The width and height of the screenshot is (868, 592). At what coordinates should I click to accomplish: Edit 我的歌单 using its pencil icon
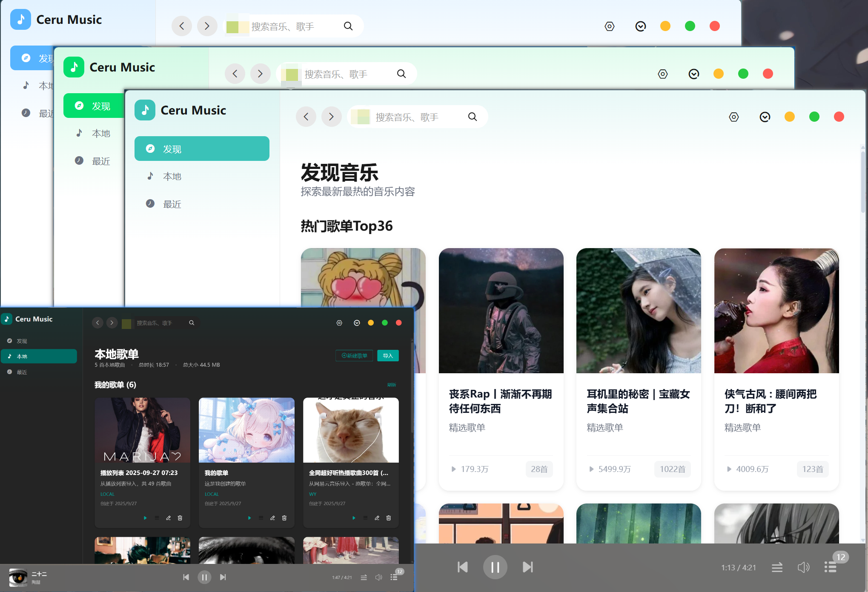click(x=272, y=518)
